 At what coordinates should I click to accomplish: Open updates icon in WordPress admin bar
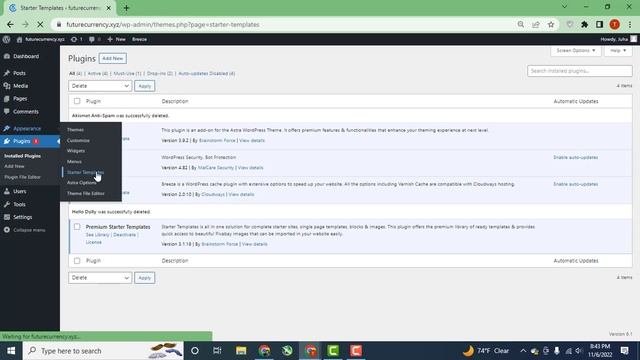[76, 39]
